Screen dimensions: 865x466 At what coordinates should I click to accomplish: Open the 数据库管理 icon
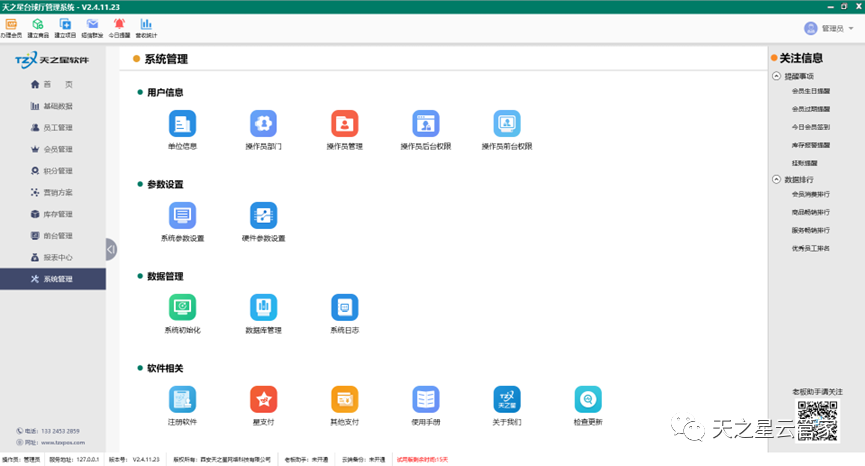click(x=263, y=307)
